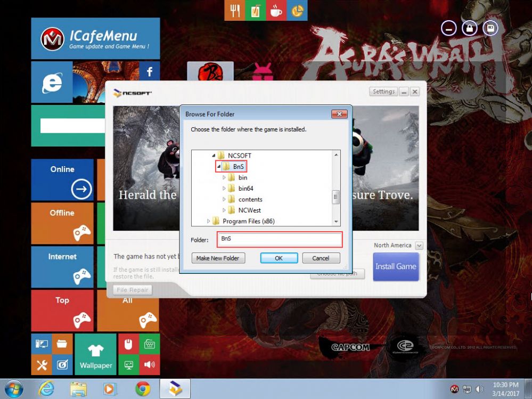Click the Blade & Soul game icon
Screen dimensions: 532x399
pos(210,71)
